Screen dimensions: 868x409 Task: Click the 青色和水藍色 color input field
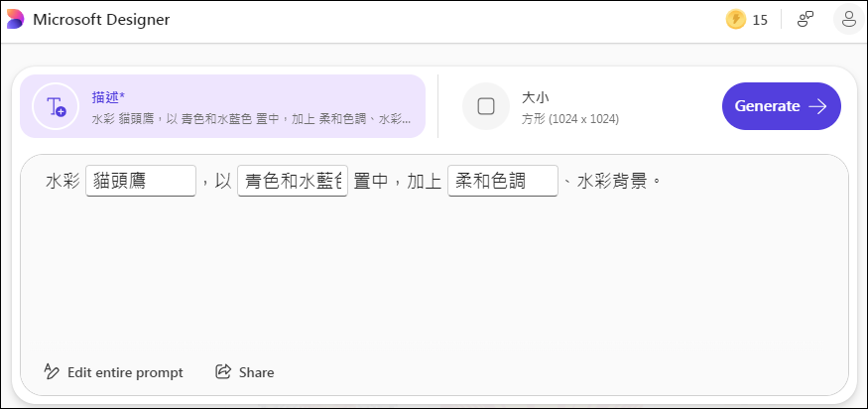293,181
